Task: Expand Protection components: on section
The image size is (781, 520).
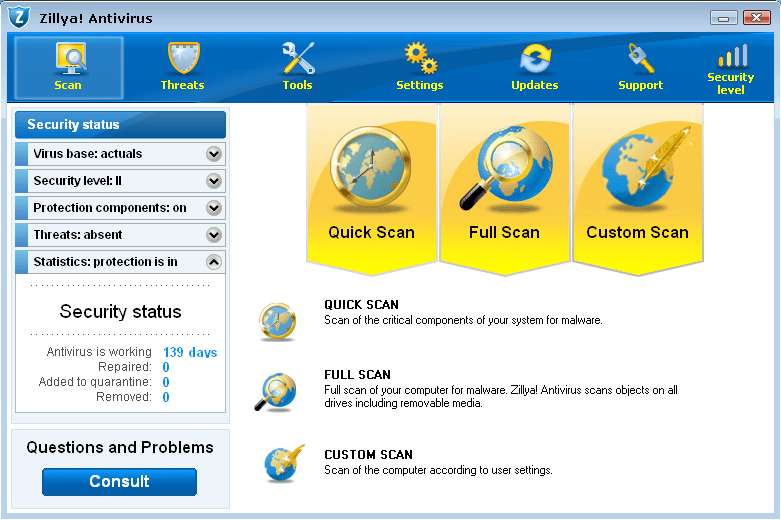Action: (x=213, y=208)
